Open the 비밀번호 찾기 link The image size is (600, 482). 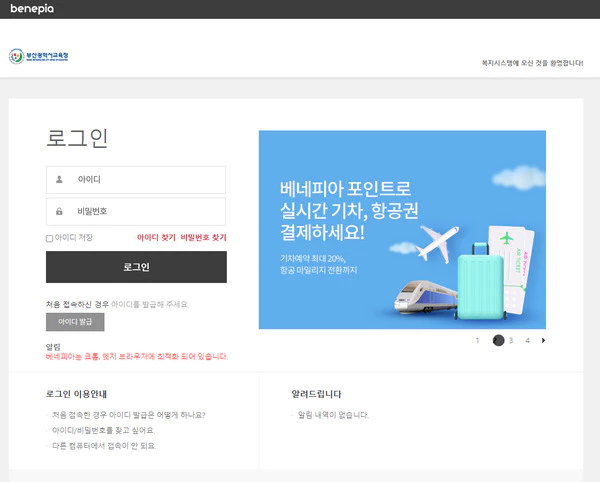[x=204, y=238]
